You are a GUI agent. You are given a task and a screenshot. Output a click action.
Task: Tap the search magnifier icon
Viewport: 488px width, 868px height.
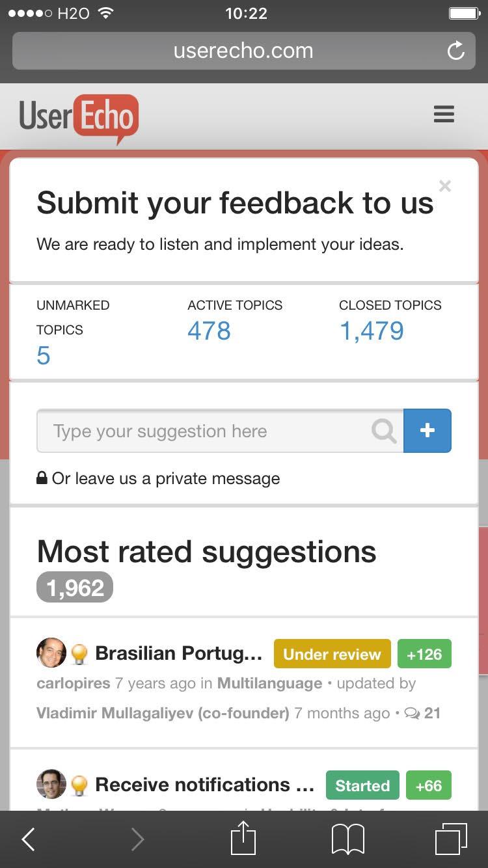(384, 431)
